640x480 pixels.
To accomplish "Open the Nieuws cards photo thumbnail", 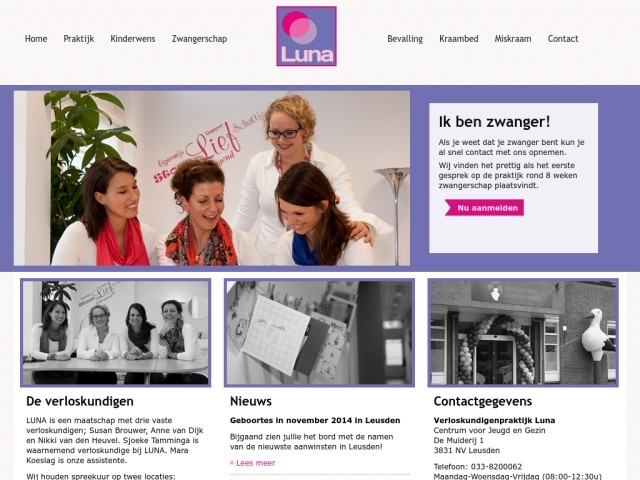I will pos(319,333).
